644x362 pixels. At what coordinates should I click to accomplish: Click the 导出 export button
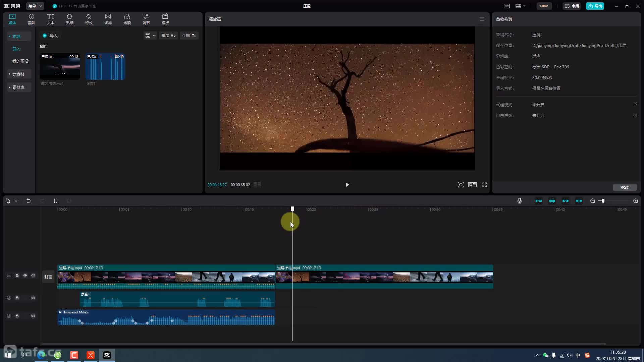pyautogui.click(x=595, y=6)
